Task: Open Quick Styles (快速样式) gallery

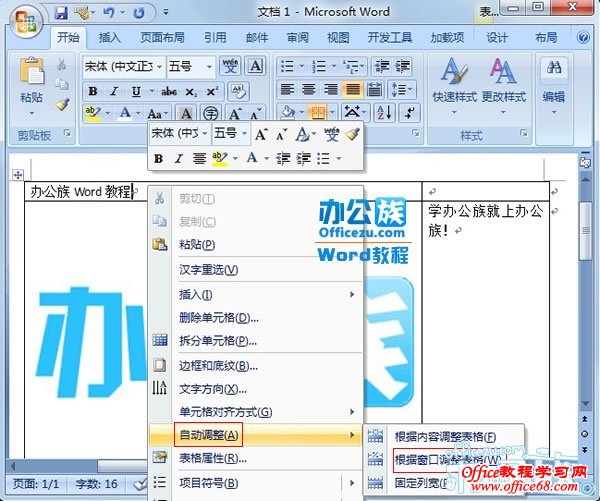Action: (454, 85)
